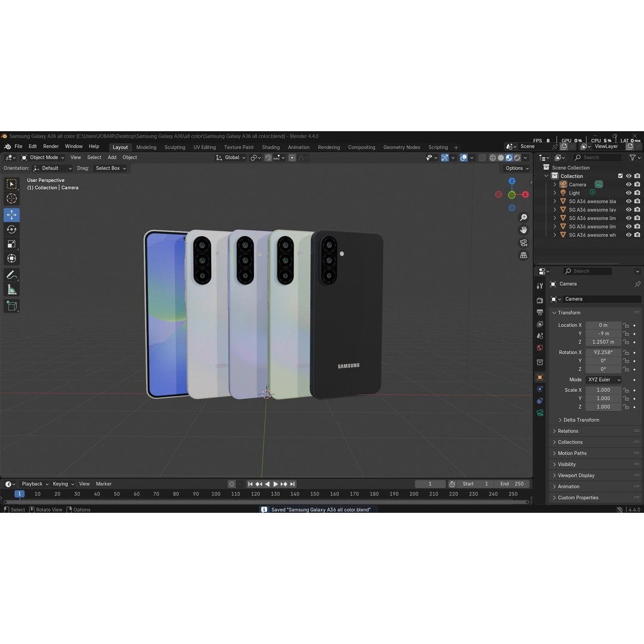This screenshot has width=644, height=644.
Task: Switch to wireframe viewport shading
Action: 493,157
